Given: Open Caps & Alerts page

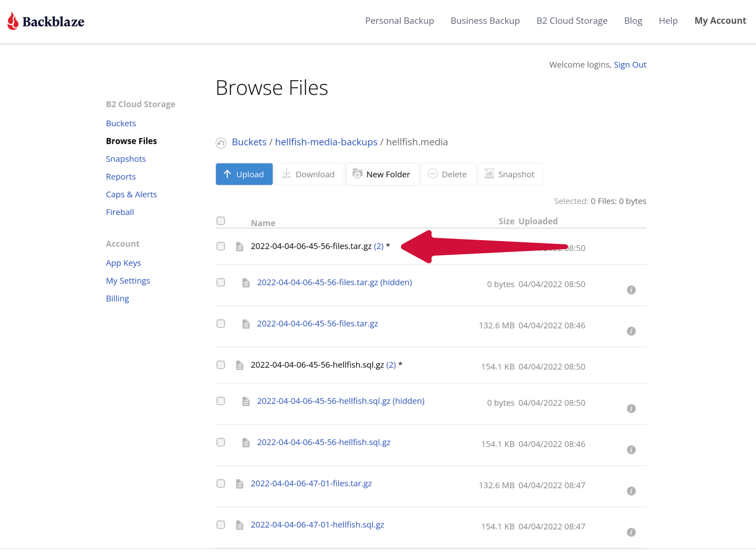Looking at the screenshot, I should click(x=131, y=194).
